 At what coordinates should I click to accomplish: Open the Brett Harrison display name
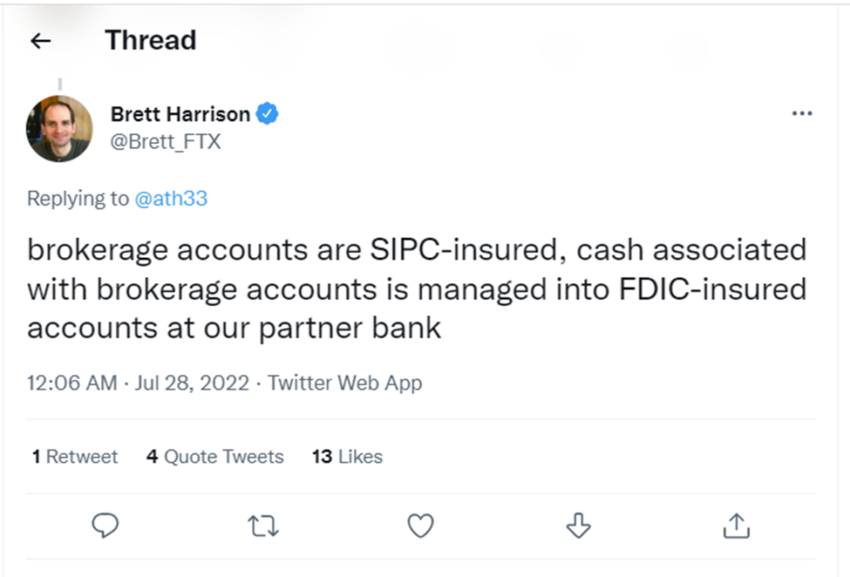(181, 114)
